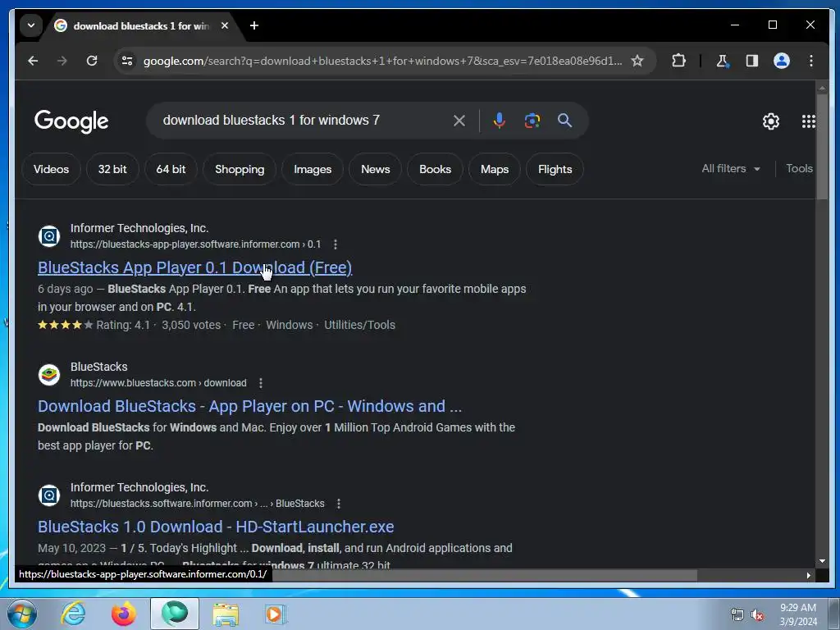Open Windows Media Player on taskbar
840x630 pixels.
pyautogui.click(x=276, y=614)
